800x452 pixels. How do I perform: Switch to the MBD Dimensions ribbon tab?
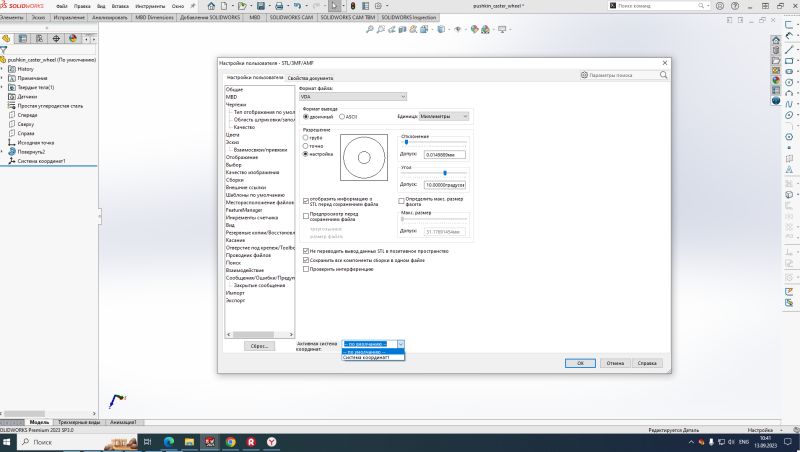(x=154, y=17)
